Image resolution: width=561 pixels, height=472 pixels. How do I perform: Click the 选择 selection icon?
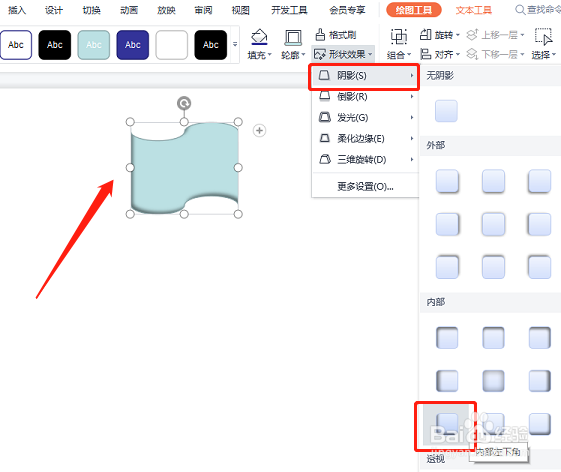click(x=543, y=37)
